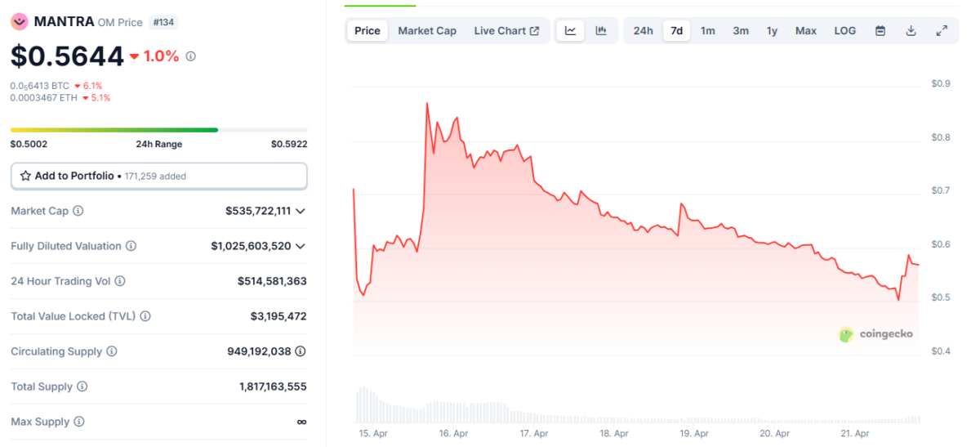Toggle LOG scale on the chart
980x447 pixels.
pos(844,31)
